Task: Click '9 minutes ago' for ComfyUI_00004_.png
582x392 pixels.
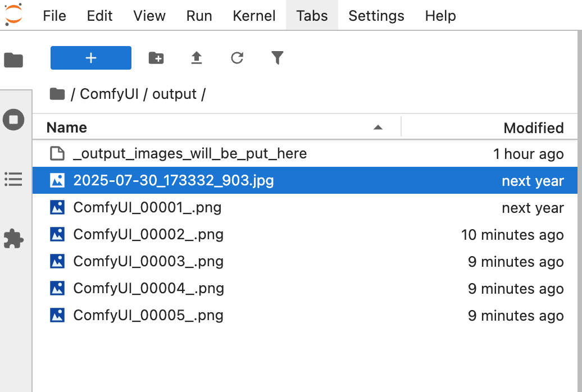Action: [x=516, y=289]
